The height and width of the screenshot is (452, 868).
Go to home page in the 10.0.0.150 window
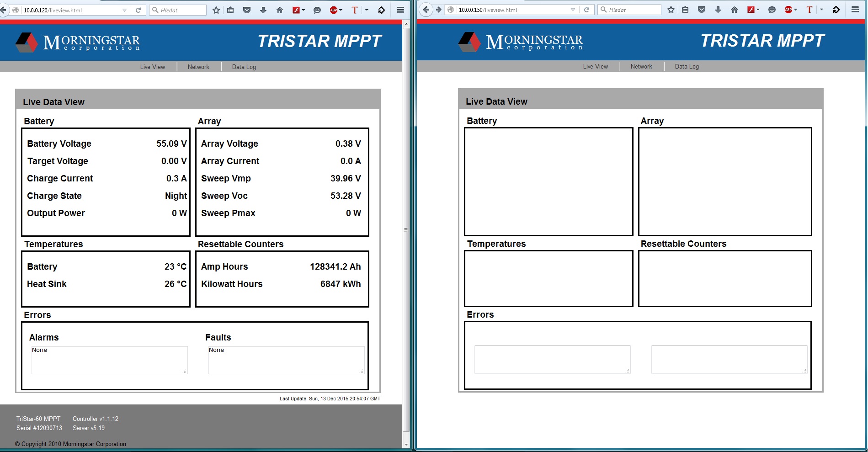click(x=735, y=10)
